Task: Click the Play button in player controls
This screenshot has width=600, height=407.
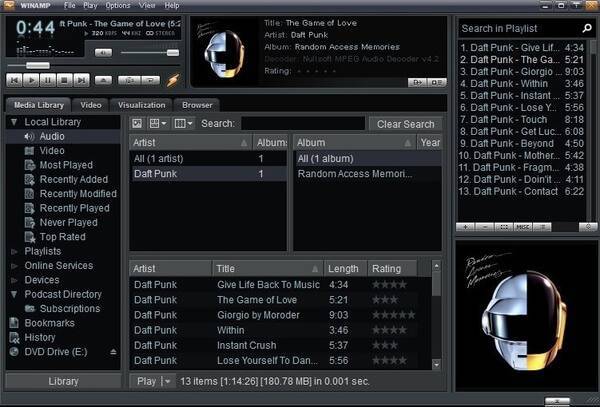Action: (x=31, y=79)
